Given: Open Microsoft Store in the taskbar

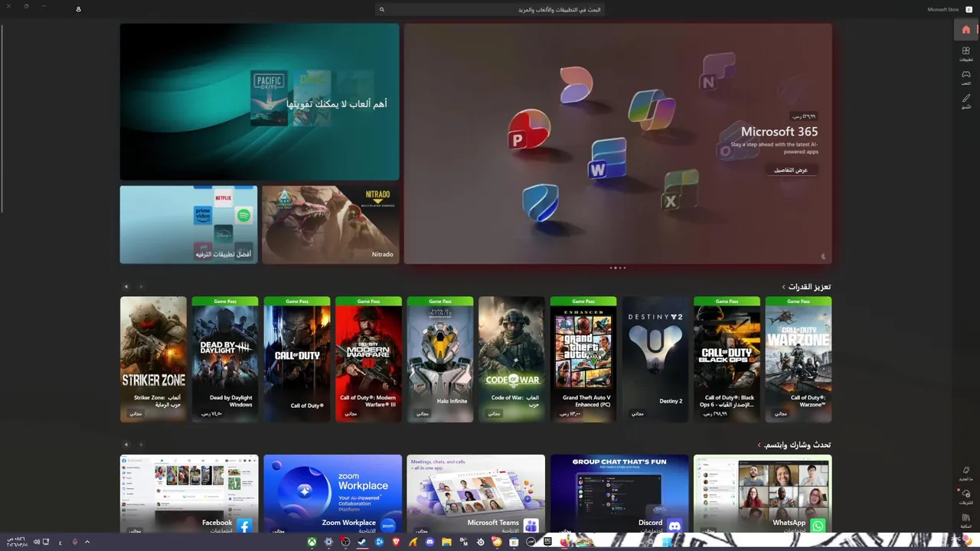Looking at the screenshot, I should tap(514, 542).
